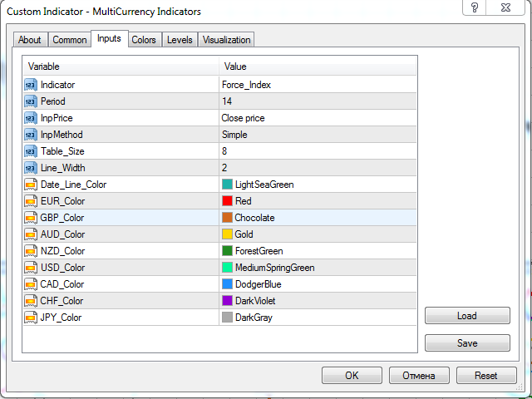Select the Inputs tab
This screenshot has width=532, height=399.
(109, 38)
